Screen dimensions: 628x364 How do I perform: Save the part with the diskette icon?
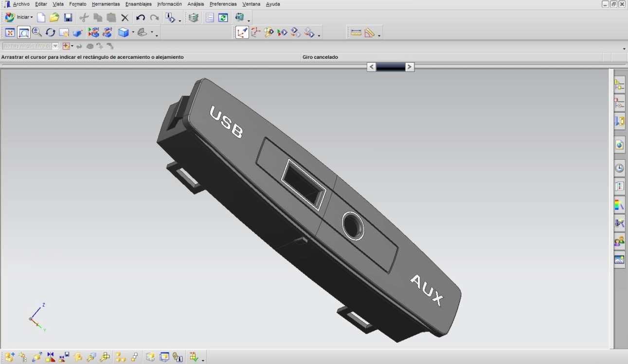coord(68,18)
